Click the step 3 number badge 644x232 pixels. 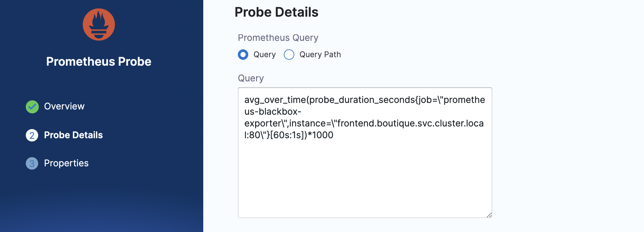click(x=32, y=163)
